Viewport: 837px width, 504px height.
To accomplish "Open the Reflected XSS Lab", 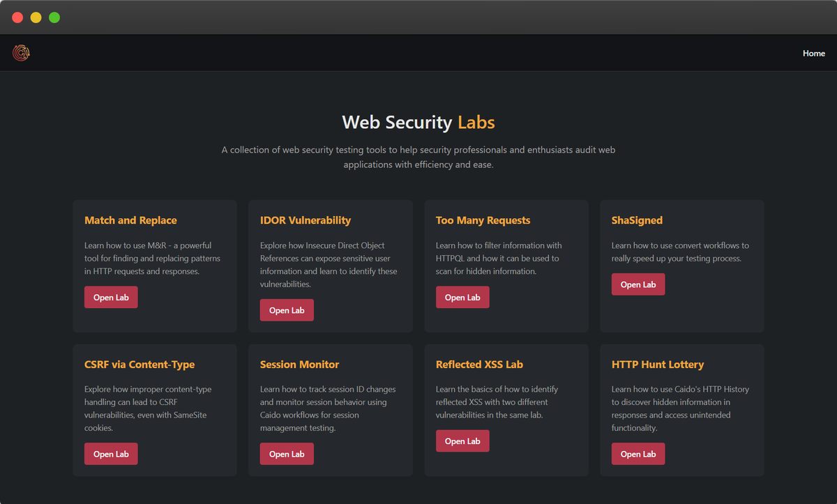I will coord(462,441).
